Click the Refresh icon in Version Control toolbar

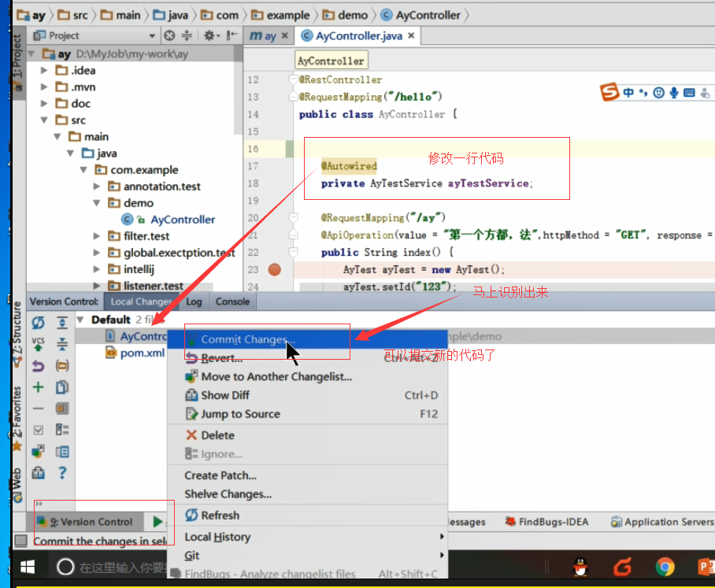[39, 323]
